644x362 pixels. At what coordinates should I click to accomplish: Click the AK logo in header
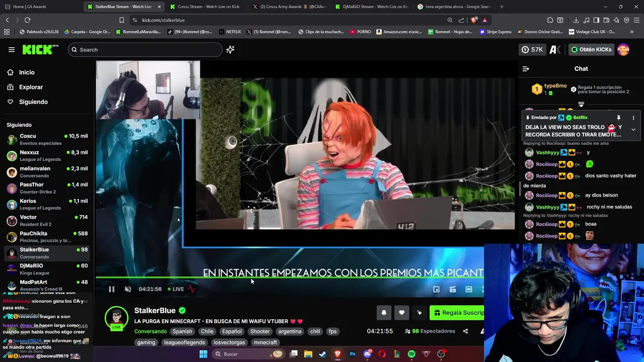tap(555, 49)
